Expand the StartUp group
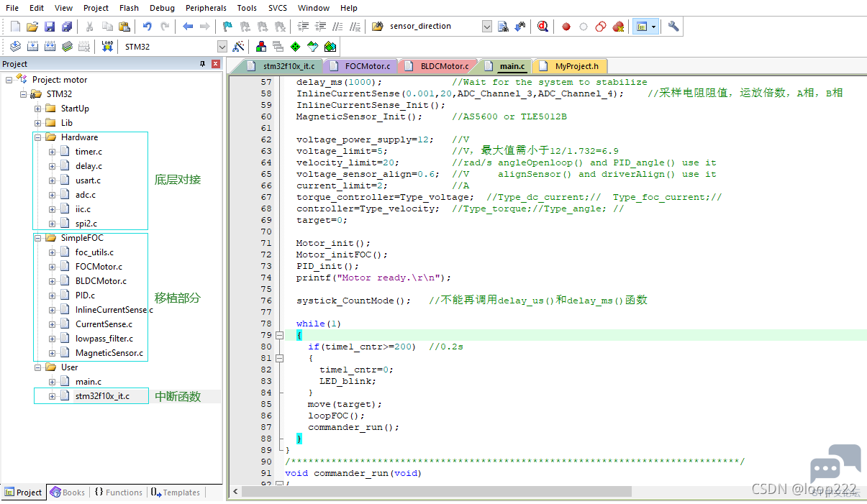Image resolution: width=867 pixels, height=504 pixels. point(37,109)
